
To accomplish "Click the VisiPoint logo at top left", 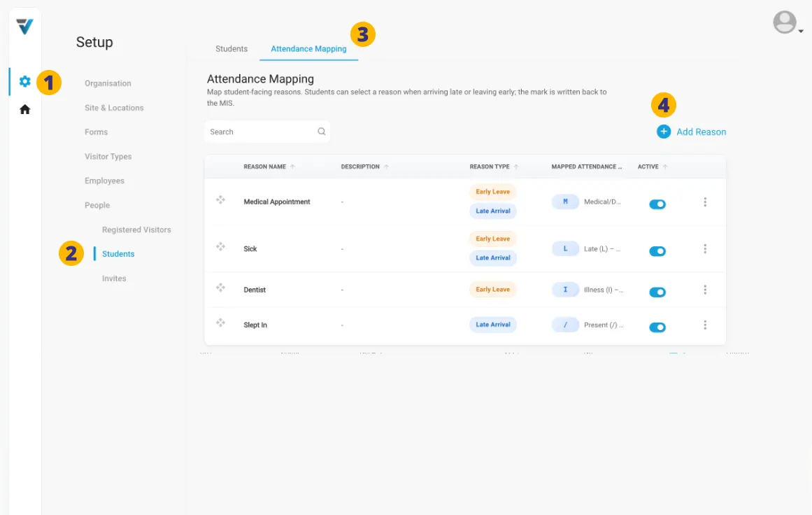I will click(x=24, y=26).
